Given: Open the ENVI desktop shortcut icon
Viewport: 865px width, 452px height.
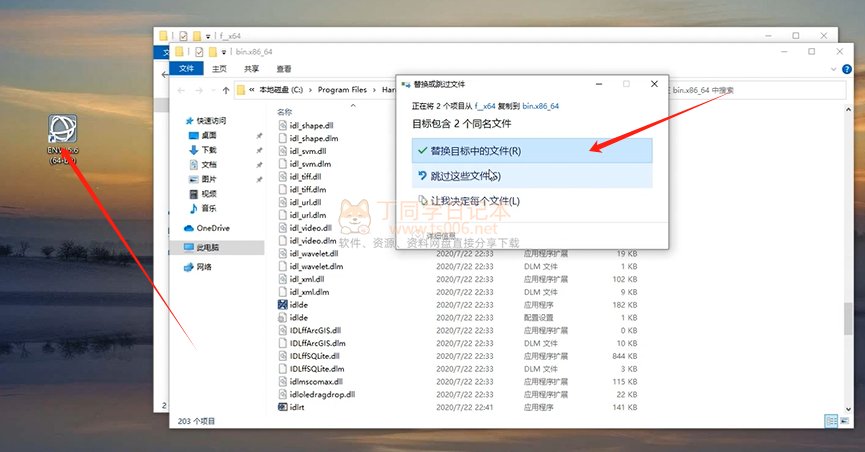Looking at the screenshot, I should [63, 131].
